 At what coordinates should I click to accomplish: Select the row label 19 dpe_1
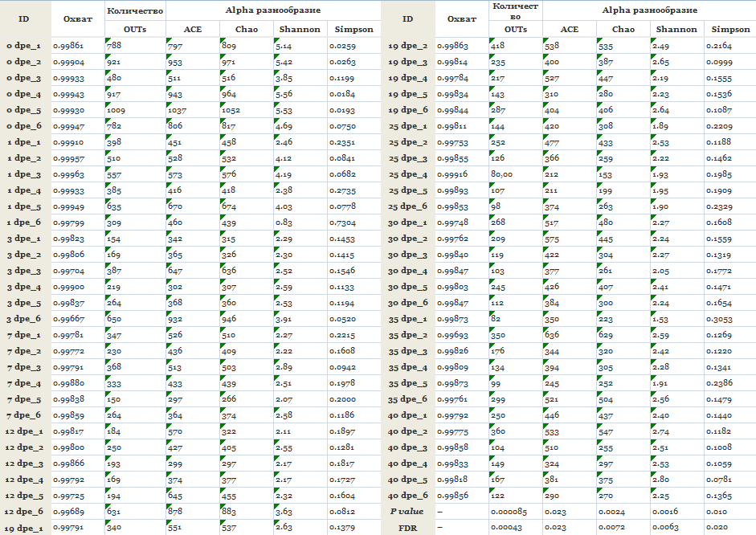23,529
